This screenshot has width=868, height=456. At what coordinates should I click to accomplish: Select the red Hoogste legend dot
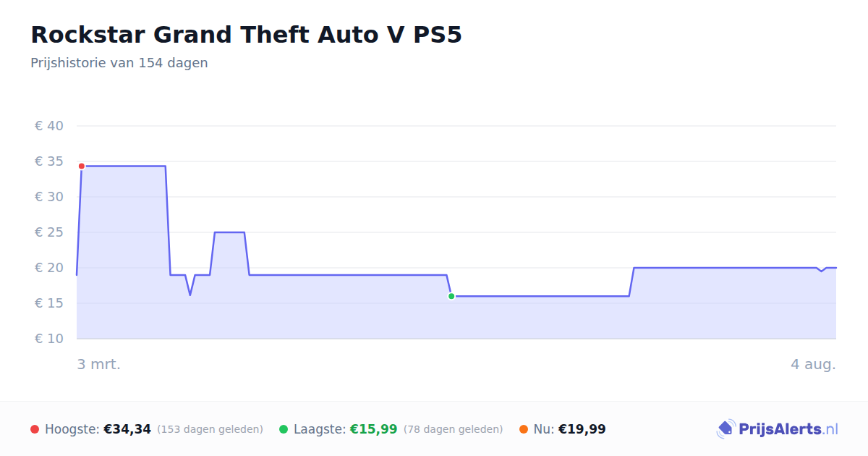[x=35, y=429]
